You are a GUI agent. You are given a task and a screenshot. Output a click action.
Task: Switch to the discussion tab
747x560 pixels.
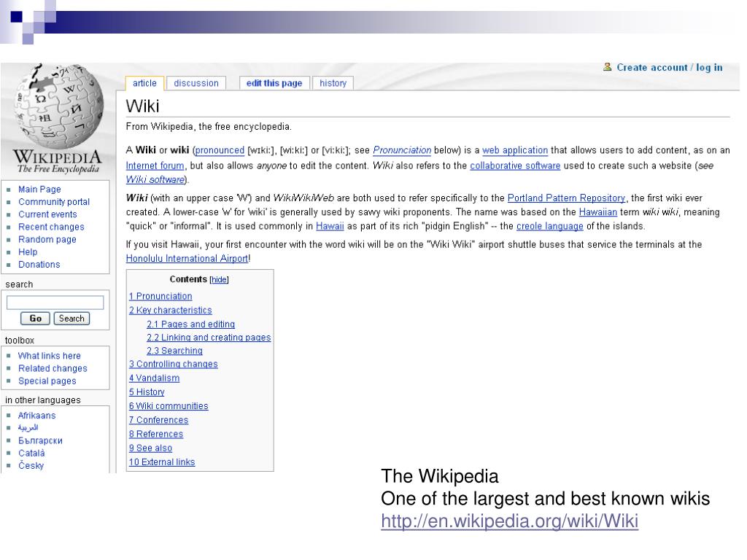coord(196,83)
